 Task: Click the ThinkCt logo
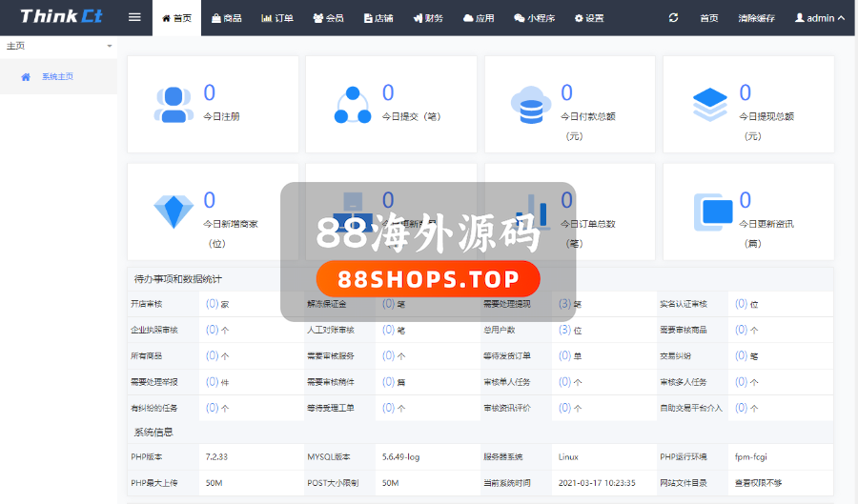[61, 17]
